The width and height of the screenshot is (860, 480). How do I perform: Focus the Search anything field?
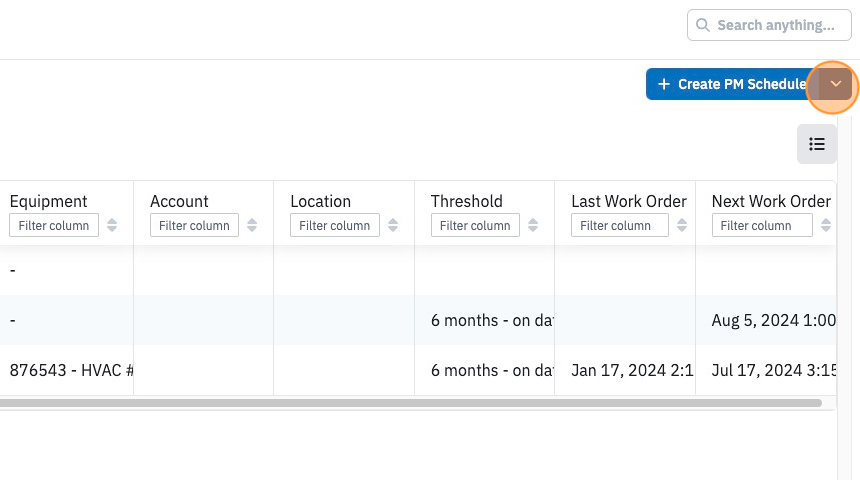[769, 25]
